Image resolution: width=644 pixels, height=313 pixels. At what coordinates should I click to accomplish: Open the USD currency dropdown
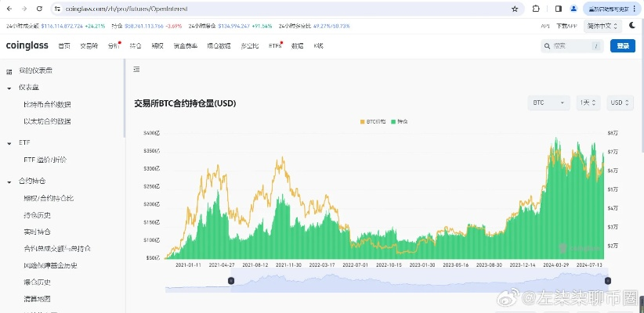click(620, 103)
